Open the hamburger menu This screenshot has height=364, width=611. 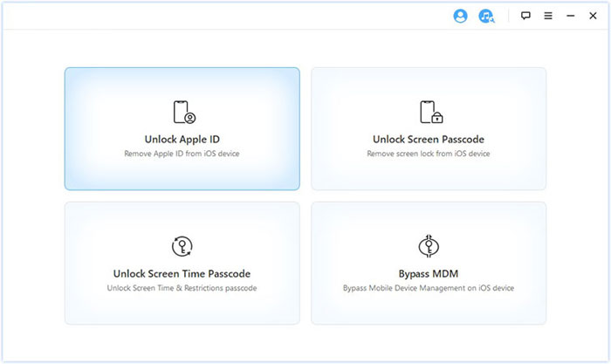548,16
